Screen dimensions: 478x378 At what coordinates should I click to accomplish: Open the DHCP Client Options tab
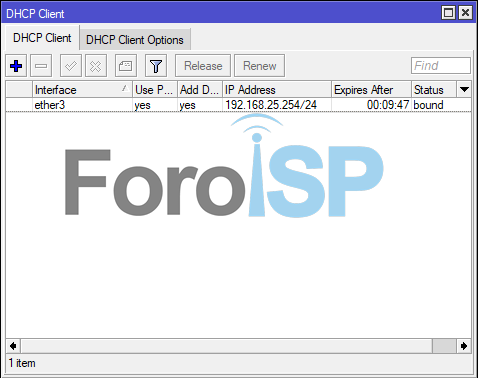pyautogui.click(x=135, y=40)
